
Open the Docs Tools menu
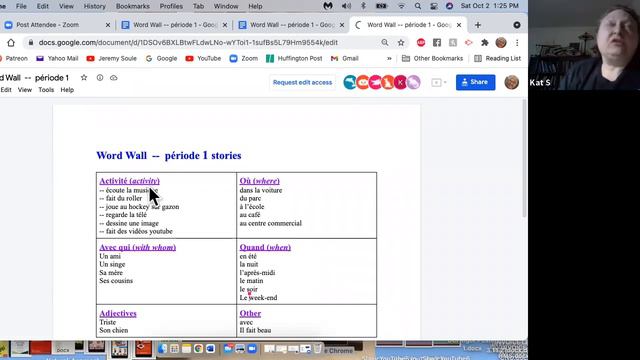pos(46,90)
